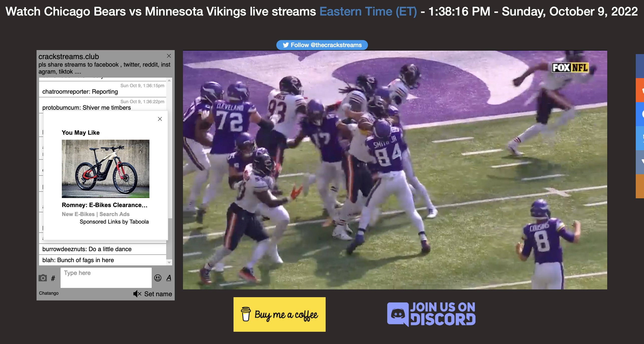The height and width of the screenshot is (344, 644).
Task: Click New E-Bikes | Search Ads link
Action: [96, 214]
